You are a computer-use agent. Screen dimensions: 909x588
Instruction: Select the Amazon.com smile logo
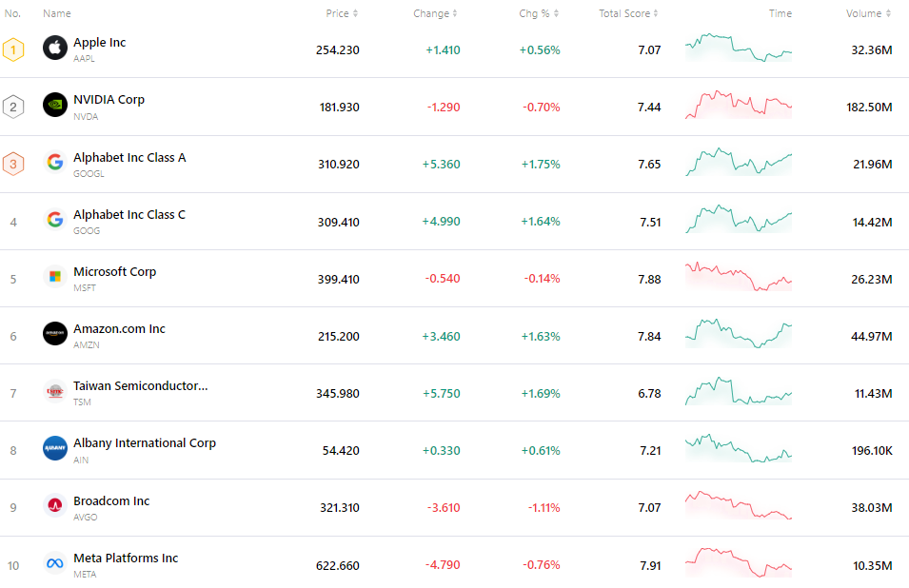pyautogui.click(x=54, y=335)
